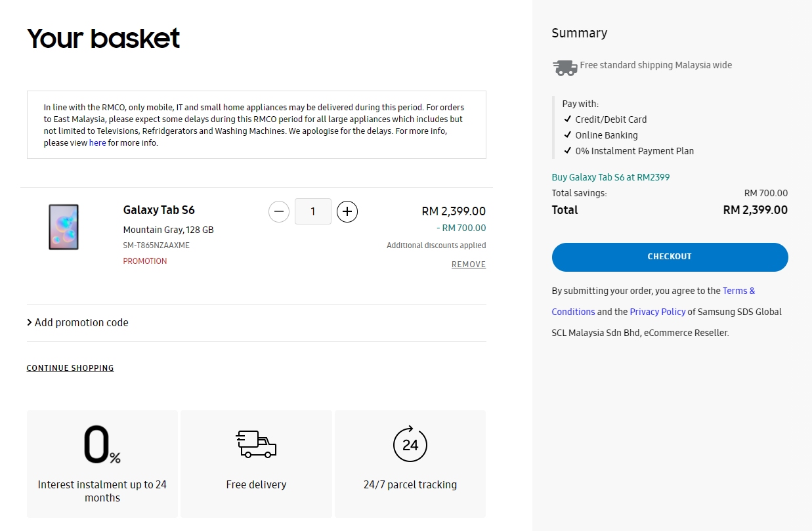Click the free shipping truck icon in Summary
Viewport: 812px width, 531px height.
coord(565,66)
